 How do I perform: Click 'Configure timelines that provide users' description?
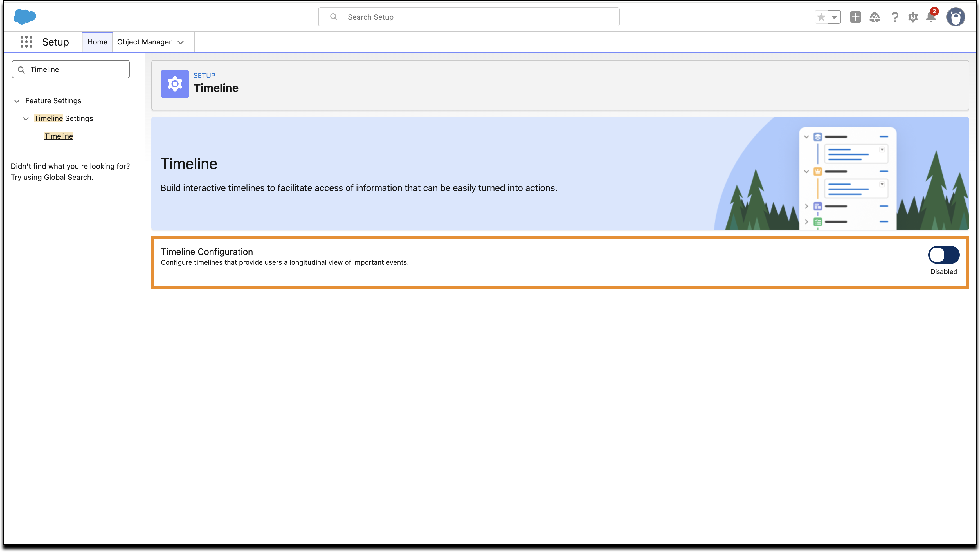coord(285,262)
